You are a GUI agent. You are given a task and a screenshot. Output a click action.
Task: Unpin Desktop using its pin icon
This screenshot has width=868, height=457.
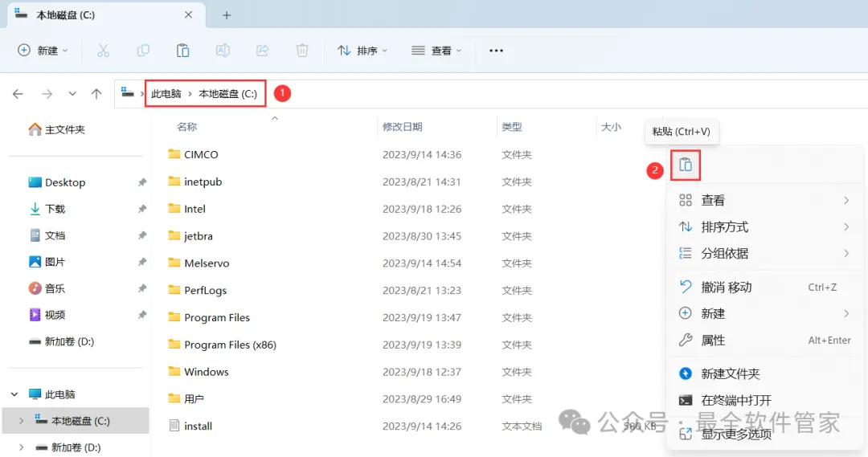click(x=142, y=182)
